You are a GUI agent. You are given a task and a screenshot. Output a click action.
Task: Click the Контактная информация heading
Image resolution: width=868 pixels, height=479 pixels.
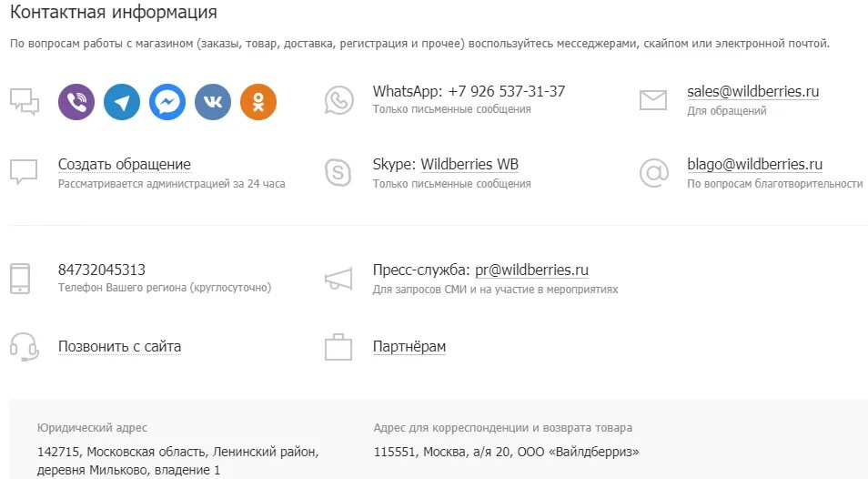tap(114, 12)
